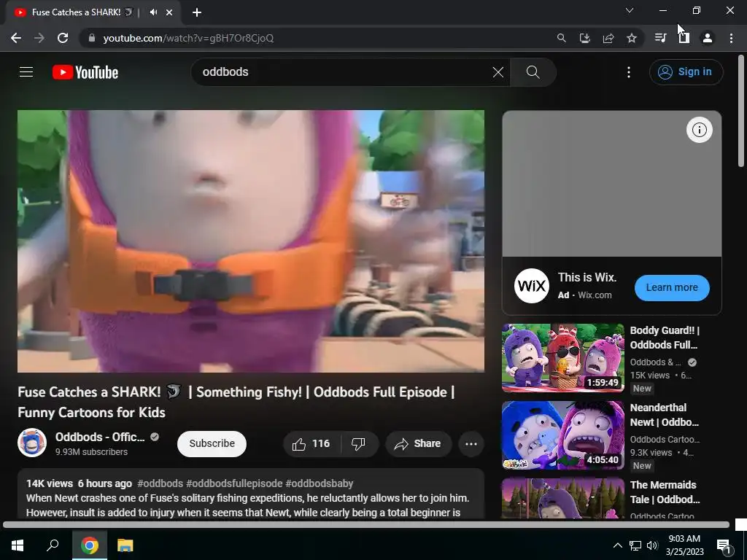
Task: Open media controls in Chrome toolbar
Action: point(660,38)
